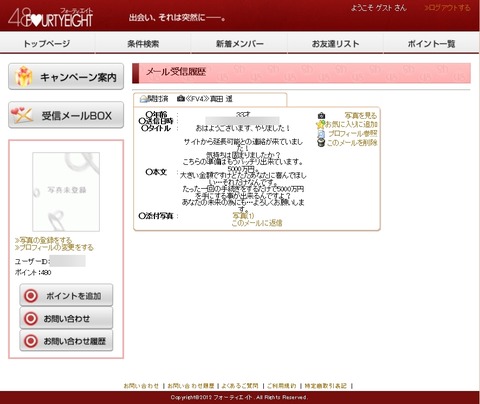Screen dimensions: 480x404
Task: Click お気に入りに追加 link
Action: (351, 124)
